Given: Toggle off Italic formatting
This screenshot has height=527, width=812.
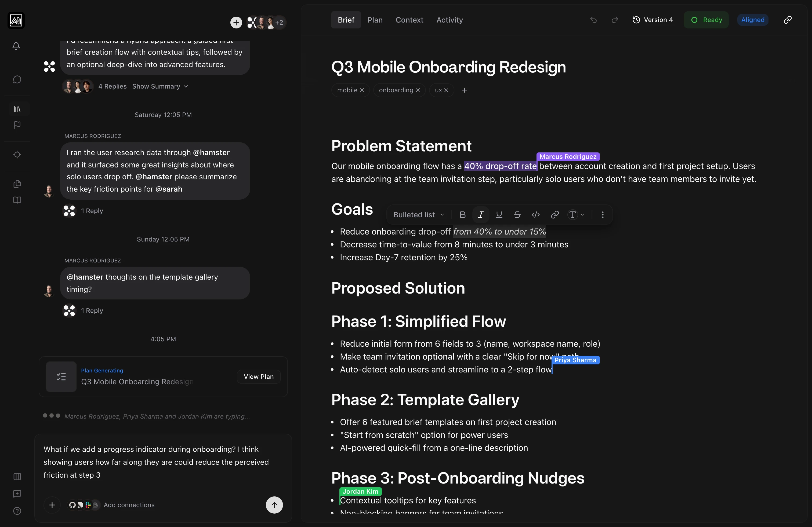Looking at the screenshot, I should (480, 215).
